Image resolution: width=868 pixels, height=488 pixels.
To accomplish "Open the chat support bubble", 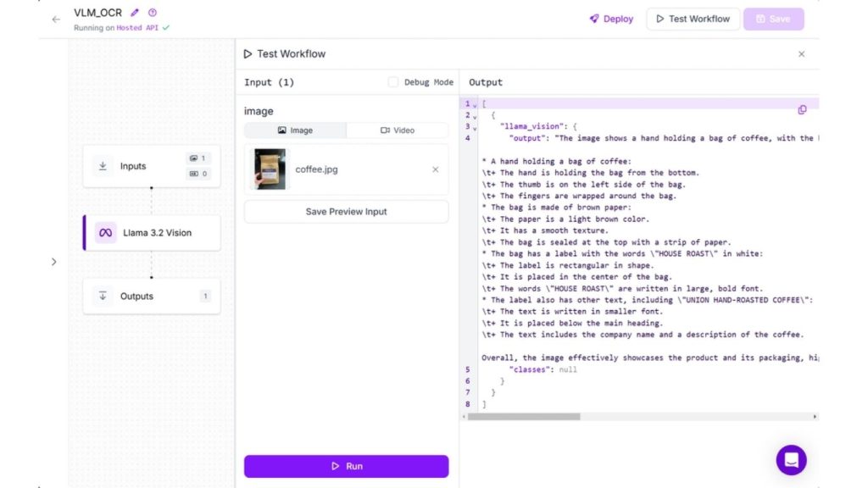I will 791,460.
